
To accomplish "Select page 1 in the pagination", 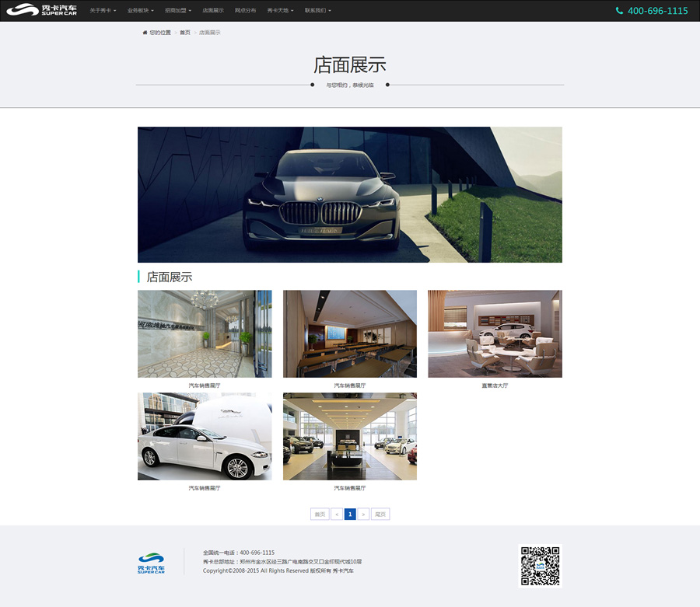I will tap(350, 515).
